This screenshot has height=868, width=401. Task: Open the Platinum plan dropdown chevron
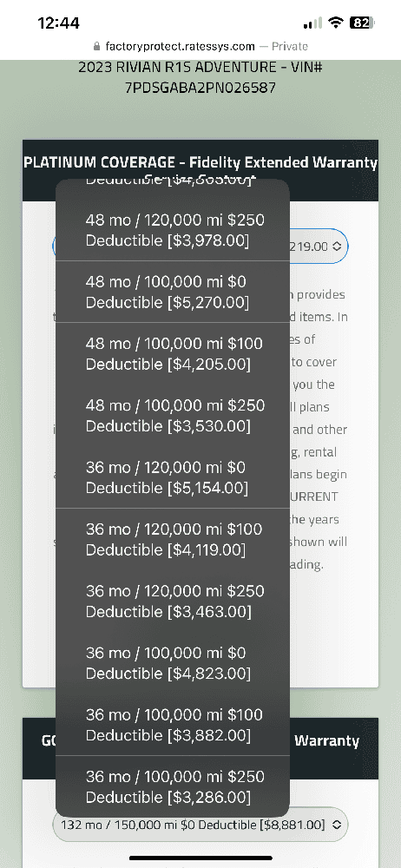point(338,247)
